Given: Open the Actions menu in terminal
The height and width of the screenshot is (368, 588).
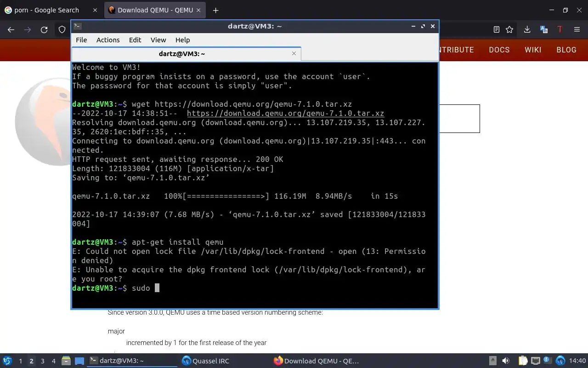Looking at the screenshot, I should (x=108, y=40).
